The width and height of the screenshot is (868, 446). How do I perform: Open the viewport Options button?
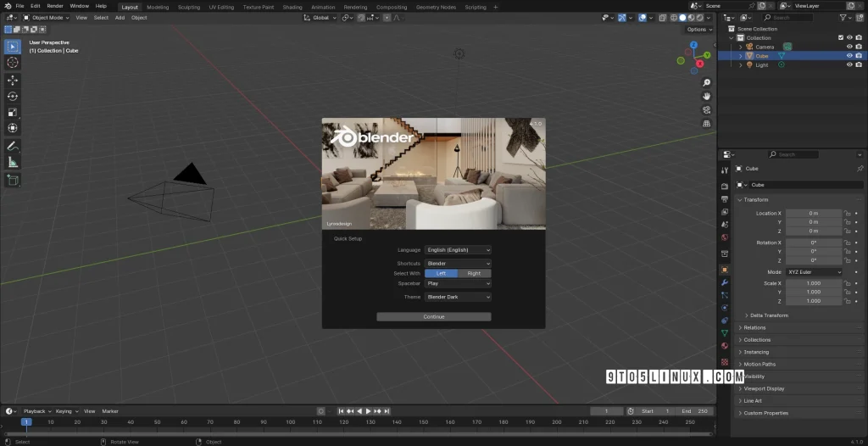699,30
